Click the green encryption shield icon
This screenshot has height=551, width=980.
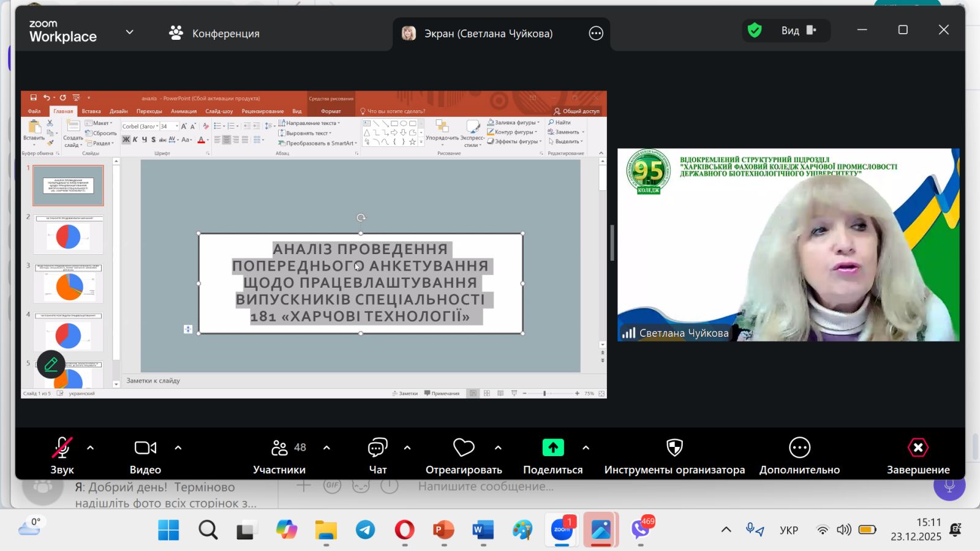pyautogui.click(x=755, y=31)
